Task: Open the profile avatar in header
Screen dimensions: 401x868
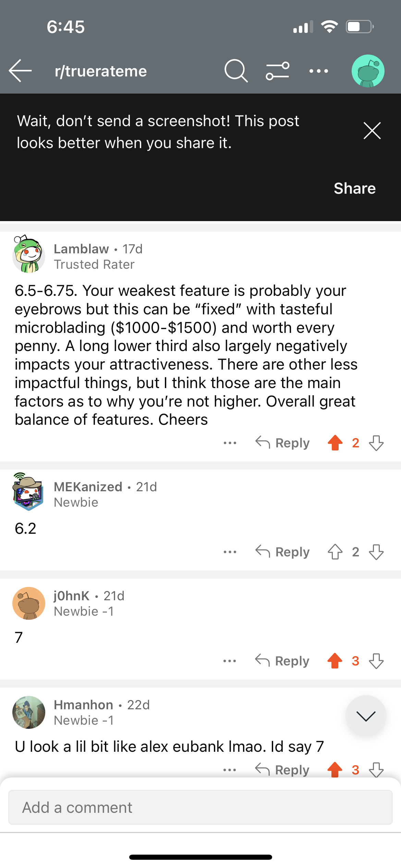Action: pyautogui.click(x=368, y=71)
